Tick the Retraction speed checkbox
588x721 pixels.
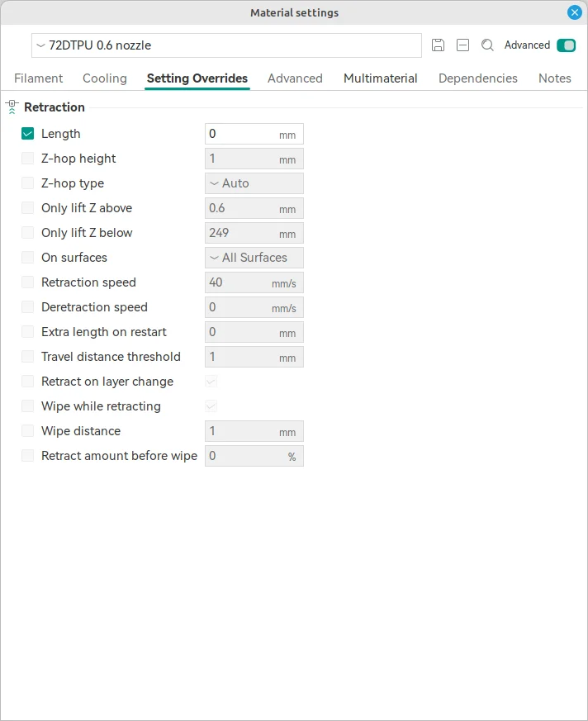point(27,282)
